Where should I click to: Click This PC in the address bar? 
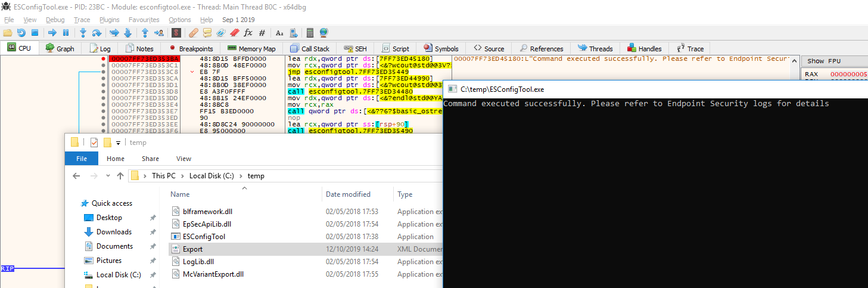163,176
